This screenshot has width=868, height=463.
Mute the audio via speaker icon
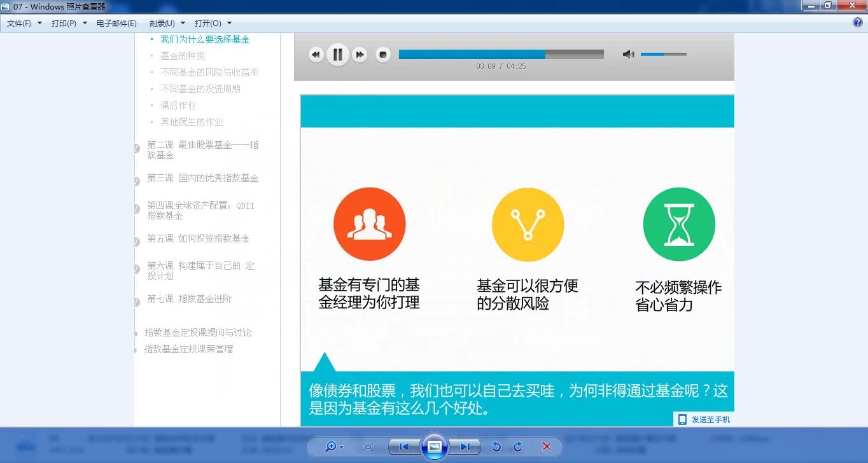(628, 55)
